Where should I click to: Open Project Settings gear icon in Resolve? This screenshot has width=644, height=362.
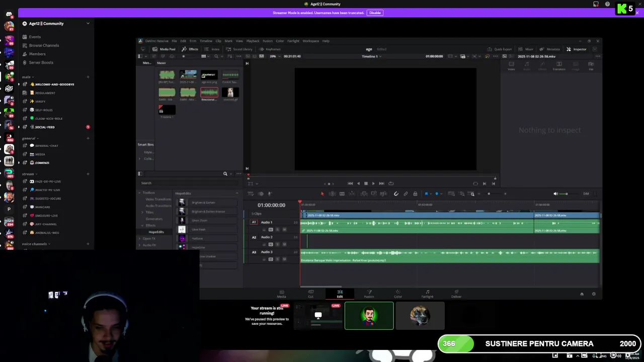click(x=594, y=294)
